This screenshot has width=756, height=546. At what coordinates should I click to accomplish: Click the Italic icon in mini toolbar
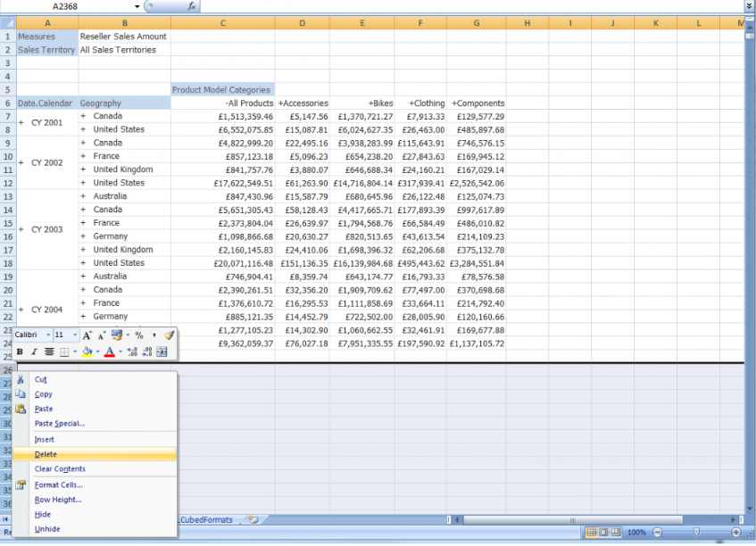click(x=34, y=352)
